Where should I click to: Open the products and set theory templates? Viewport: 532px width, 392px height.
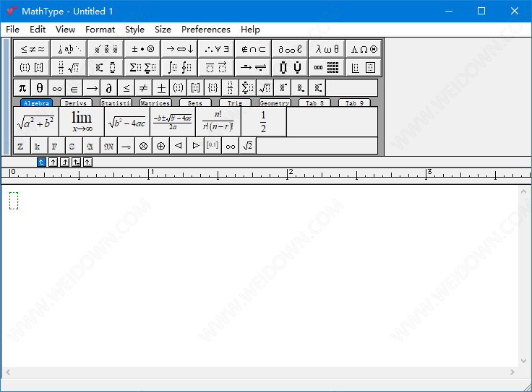tap(290, 67)
